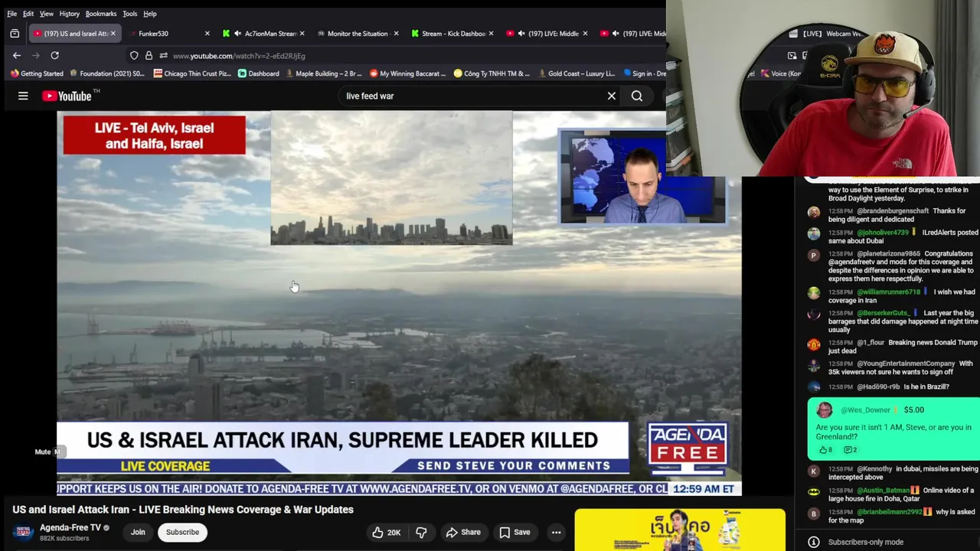Open the Help menu

tap(150, 14)
